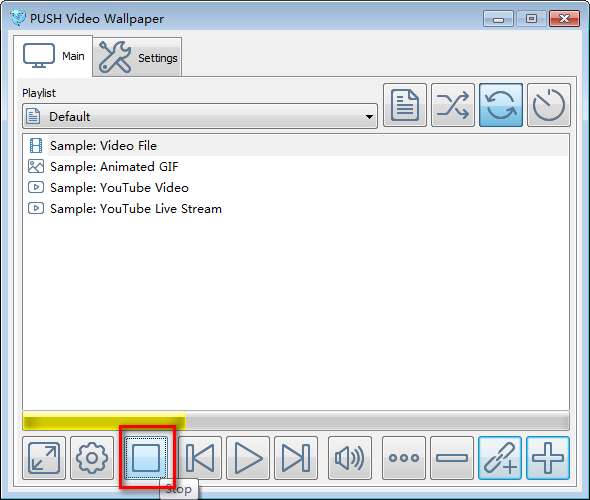Select Sample: YouTube Video entry
Viewport: 590px width, 500px height.
click(296, 187)
